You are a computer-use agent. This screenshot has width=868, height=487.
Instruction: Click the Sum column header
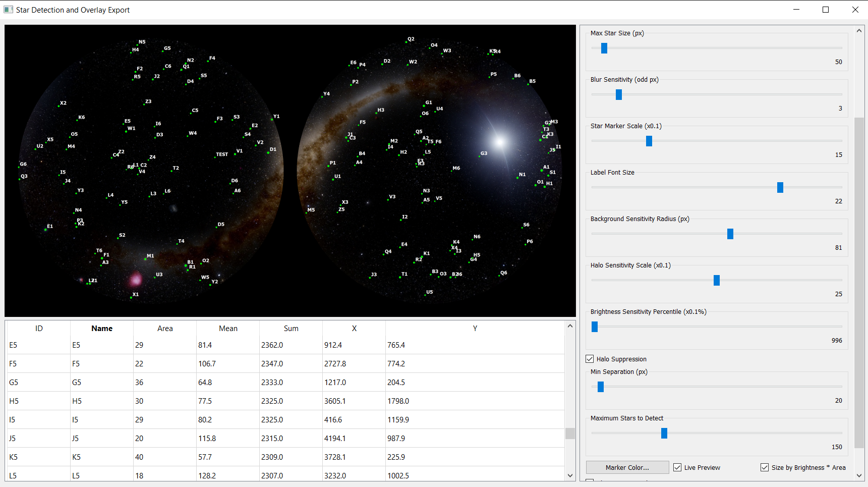(291, 328)
